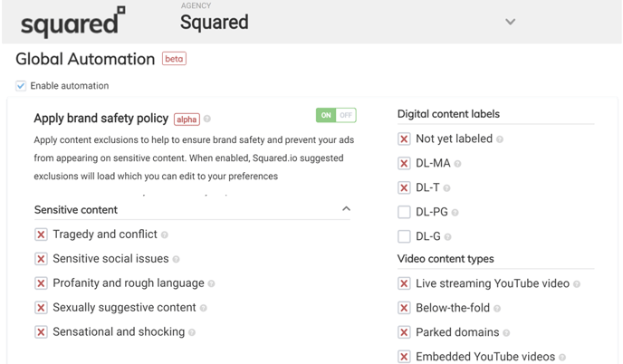623x364 pixels.
Task: Click help icon next to Sensitive social issues
Action: pyautogui.click(x=177, y=259)
